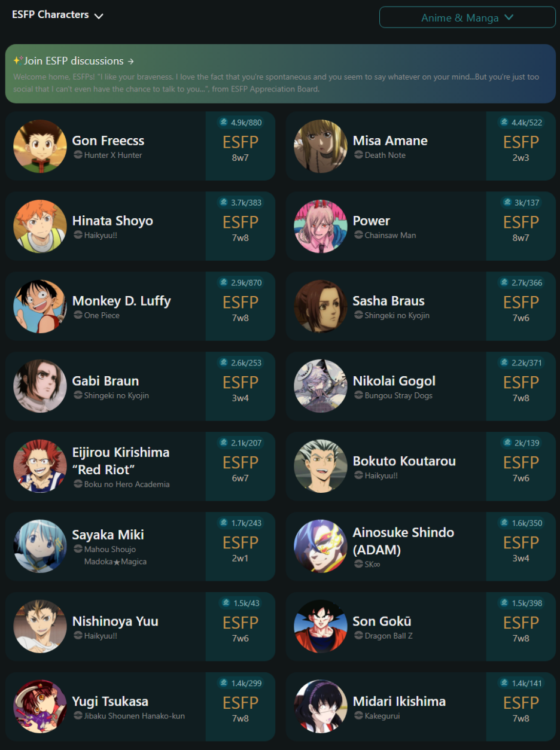Screen dimensions: 560x750
Task: Click the ESFP 6w7 badge for Eijirou Kirishima
Action: point(241,467)
